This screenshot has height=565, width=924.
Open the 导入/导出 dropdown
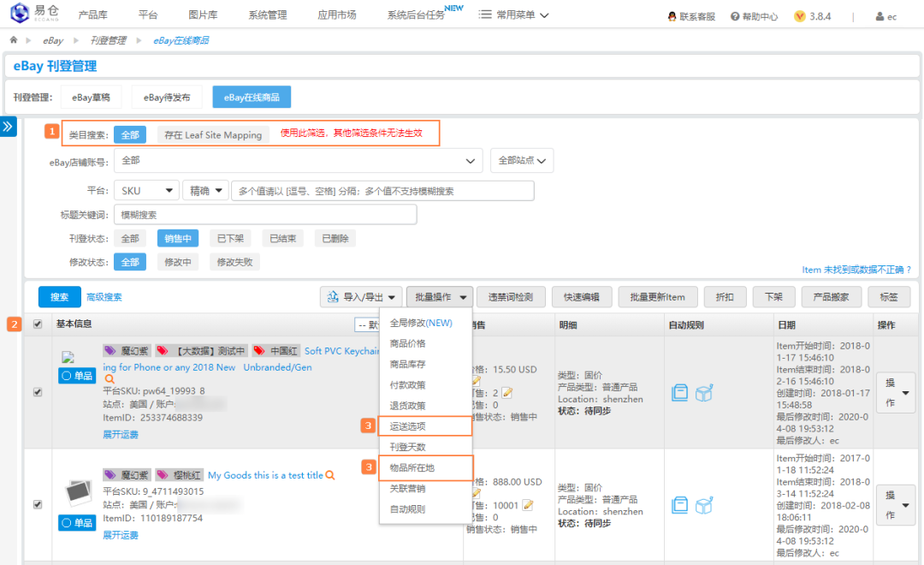click(x=361, y=297)
